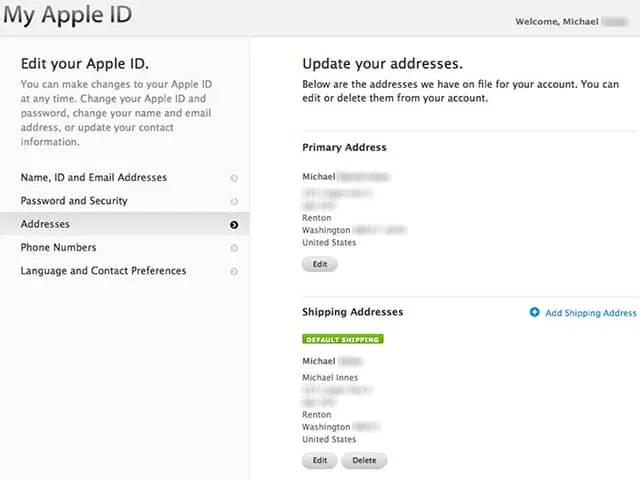This screenshot has width=640, height=480.
Task: Open Language and Contact Preferences
Action: 103,271
